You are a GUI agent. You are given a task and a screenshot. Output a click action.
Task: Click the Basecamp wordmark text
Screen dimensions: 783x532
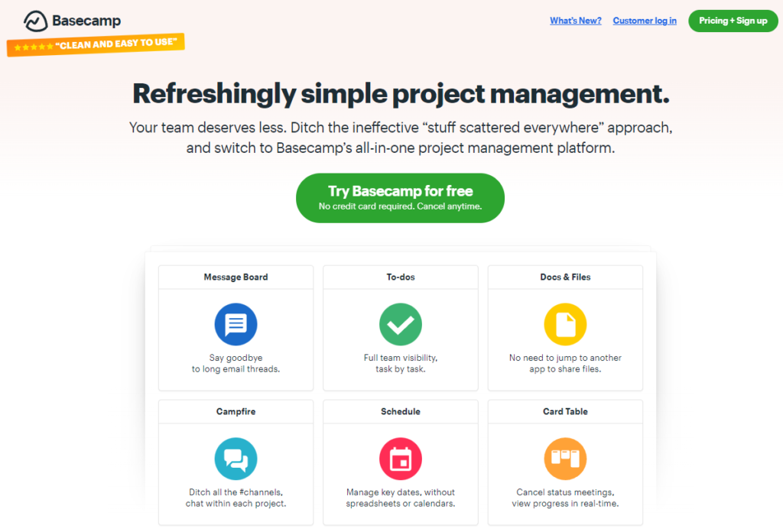[86, 21]
